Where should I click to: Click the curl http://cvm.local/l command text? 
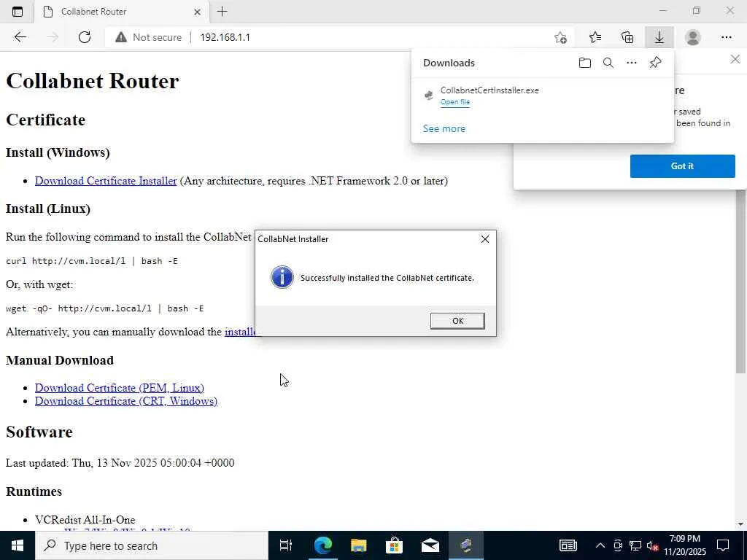point(91,261)
